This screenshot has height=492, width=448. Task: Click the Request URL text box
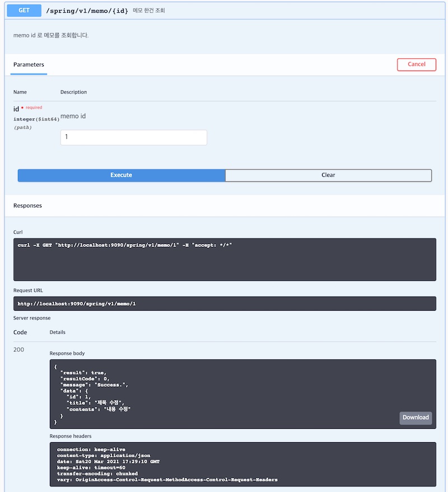225,303
